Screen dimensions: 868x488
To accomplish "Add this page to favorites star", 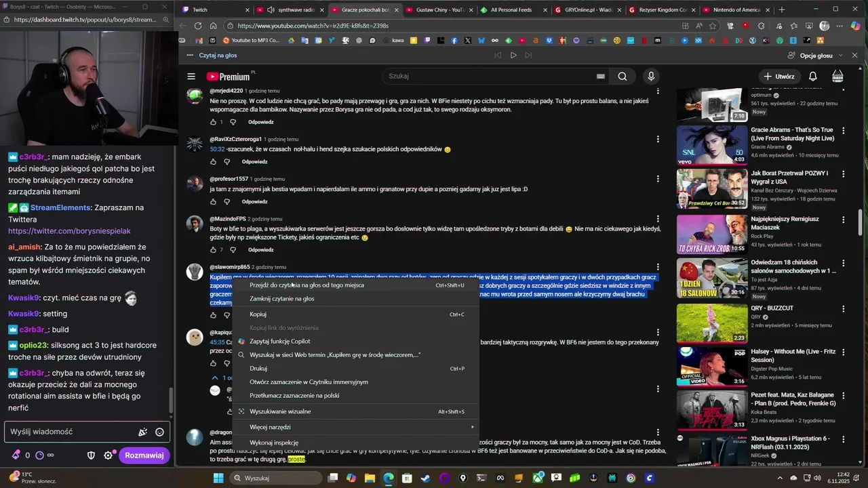I will (713, 26).
